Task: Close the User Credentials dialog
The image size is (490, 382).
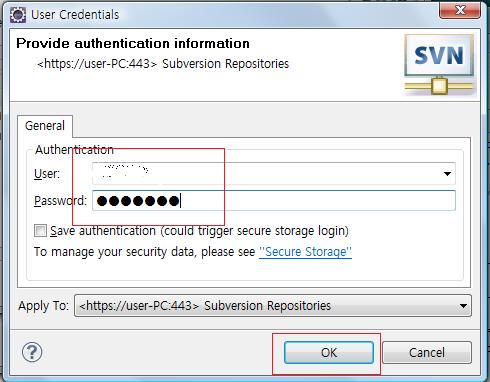Action: pyautogui.click(x=460, y=10)
